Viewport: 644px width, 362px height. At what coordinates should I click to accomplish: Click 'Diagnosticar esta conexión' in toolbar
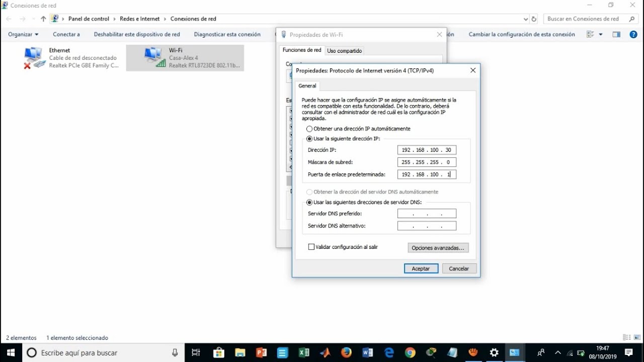coord(227,34)
